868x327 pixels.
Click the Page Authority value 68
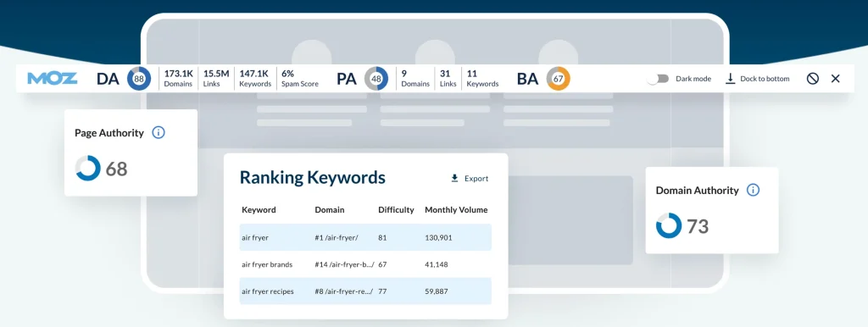click(x=116, y=169)
